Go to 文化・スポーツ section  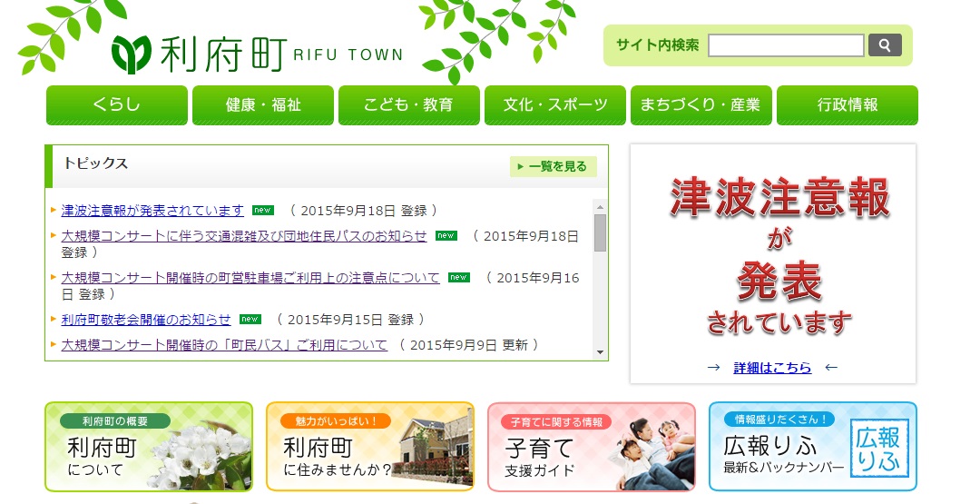coord(555,105)
